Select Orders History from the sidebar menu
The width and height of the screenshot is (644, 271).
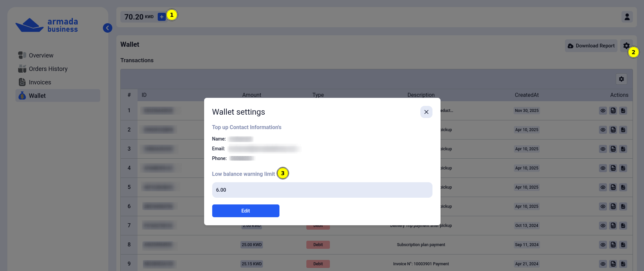tap(48, 69)
